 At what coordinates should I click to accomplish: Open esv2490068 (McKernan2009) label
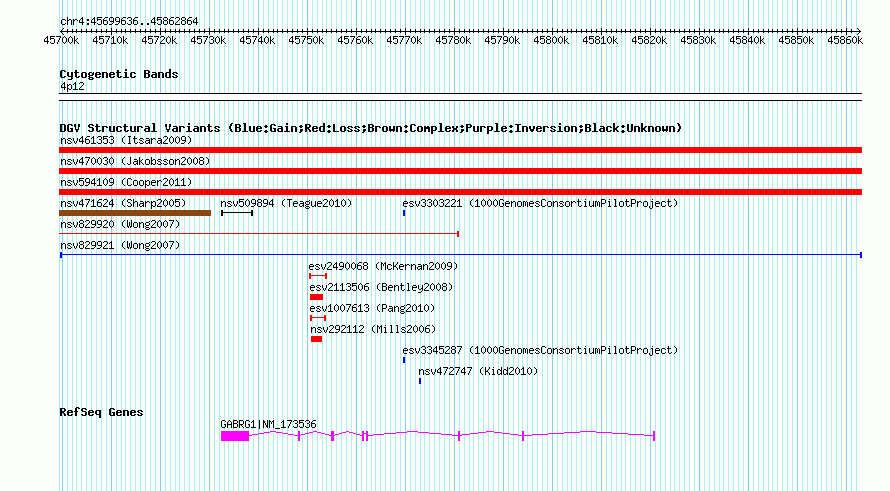pos(383,266)
